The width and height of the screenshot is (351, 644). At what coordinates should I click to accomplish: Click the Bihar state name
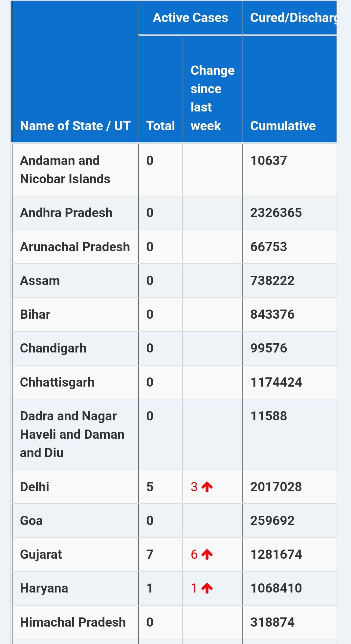coord(35,314)
